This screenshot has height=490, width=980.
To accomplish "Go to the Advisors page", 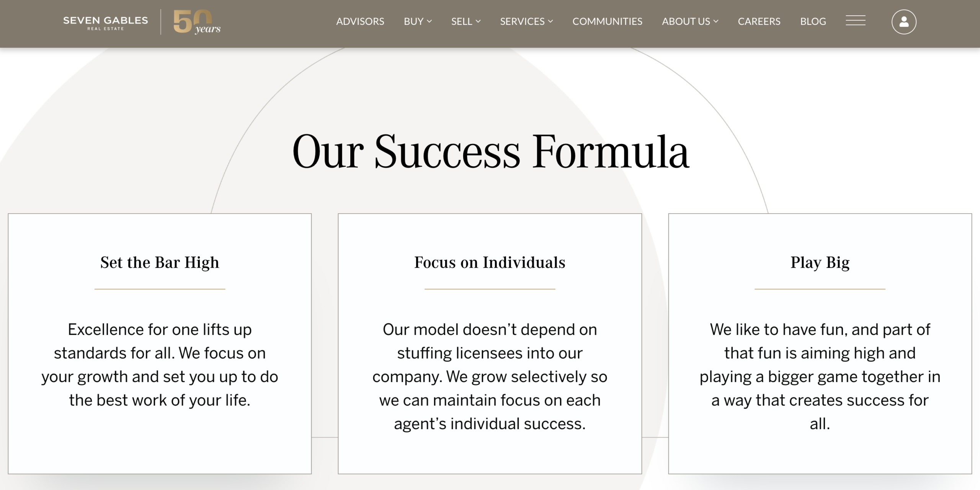I will coord(360,21).
